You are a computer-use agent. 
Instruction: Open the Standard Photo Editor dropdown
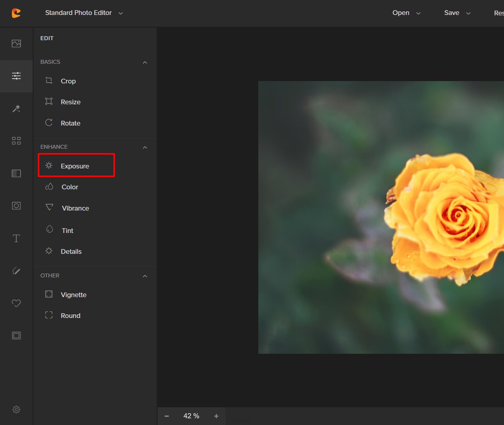[x=120, y=13]
